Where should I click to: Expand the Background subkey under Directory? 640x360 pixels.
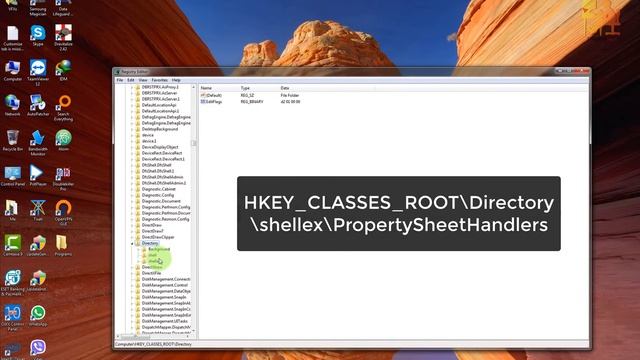pos(139,249)
